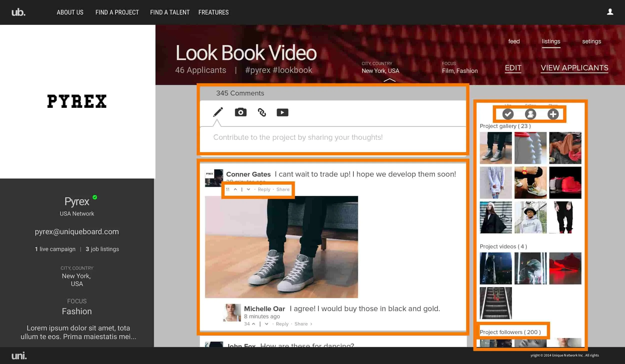Collapse the project header with the caret

389,80
